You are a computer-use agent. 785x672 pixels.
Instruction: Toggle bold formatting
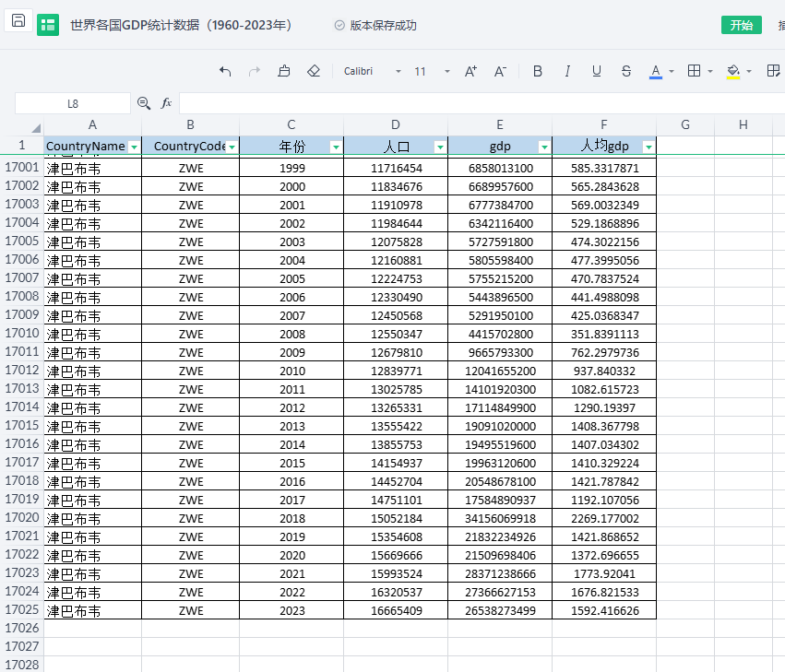[538, 72]
